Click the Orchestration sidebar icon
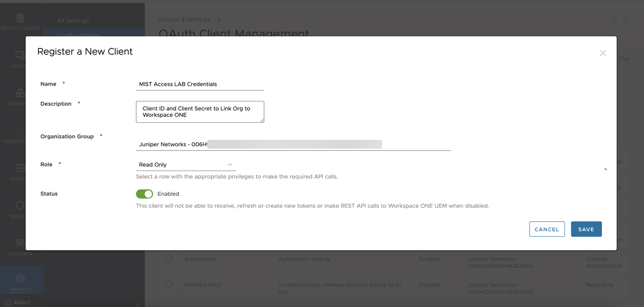644x307 pixels. (20, 132)
